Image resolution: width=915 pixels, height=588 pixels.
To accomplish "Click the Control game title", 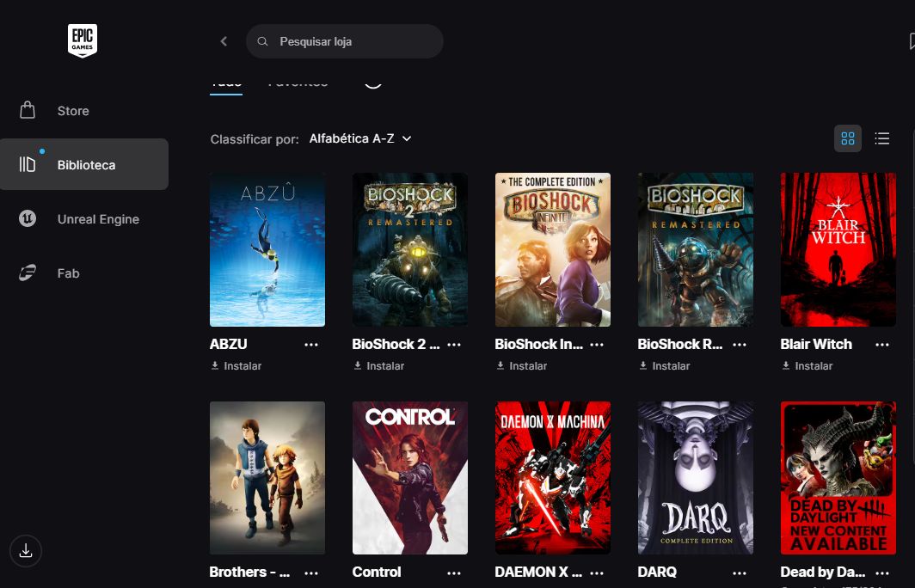I will coord(377,573).
